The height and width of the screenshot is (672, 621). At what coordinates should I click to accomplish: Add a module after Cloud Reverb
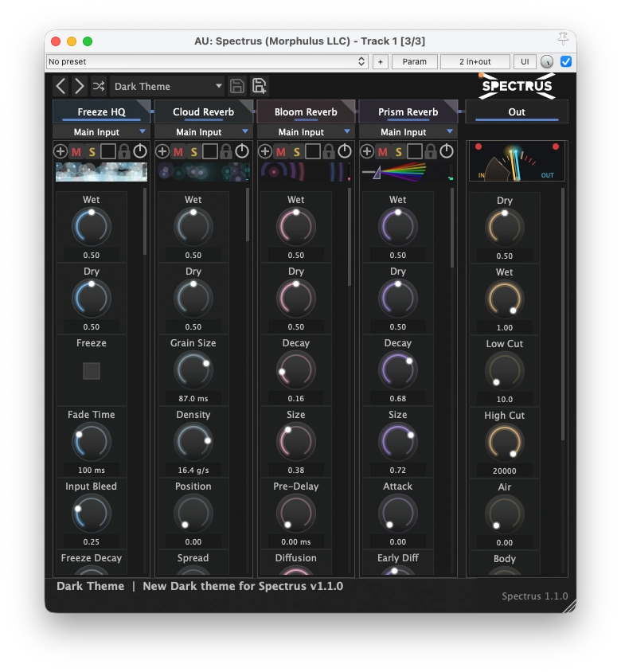click(162, 151)
